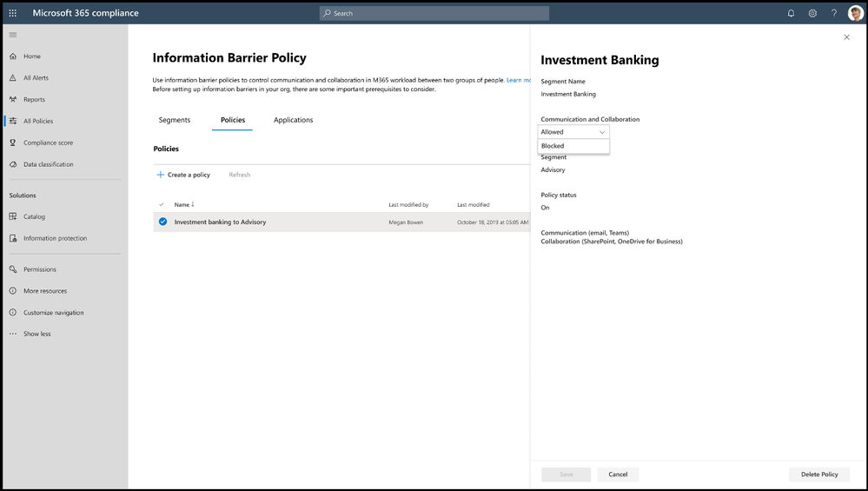The height and width of the screenshot is (491, 868).
Task: Sort by the Name column header
Action: click(x=182, y=205)
